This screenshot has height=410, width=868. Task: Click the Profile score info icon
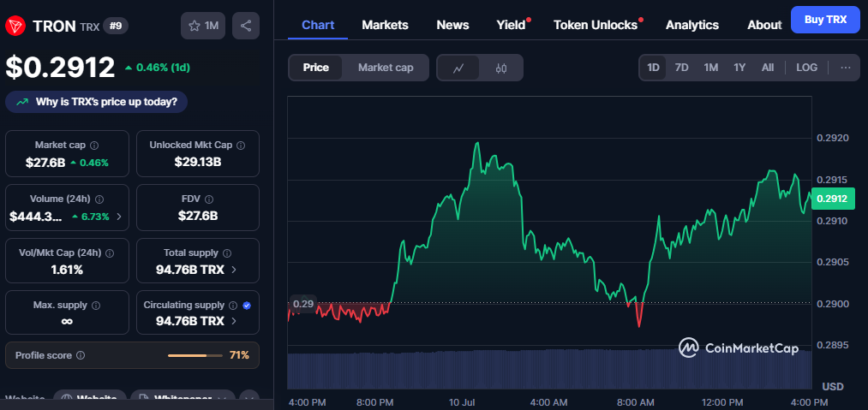81,355
